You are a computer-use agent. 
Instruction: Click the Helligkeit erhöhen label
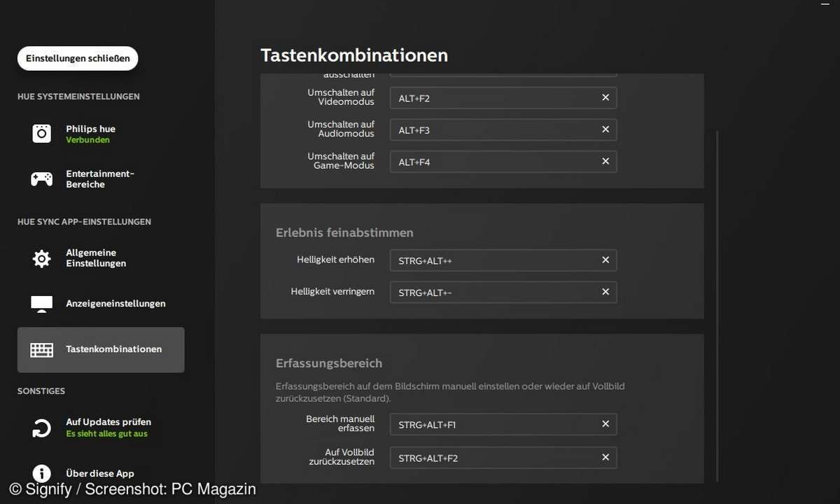point(335,260)
